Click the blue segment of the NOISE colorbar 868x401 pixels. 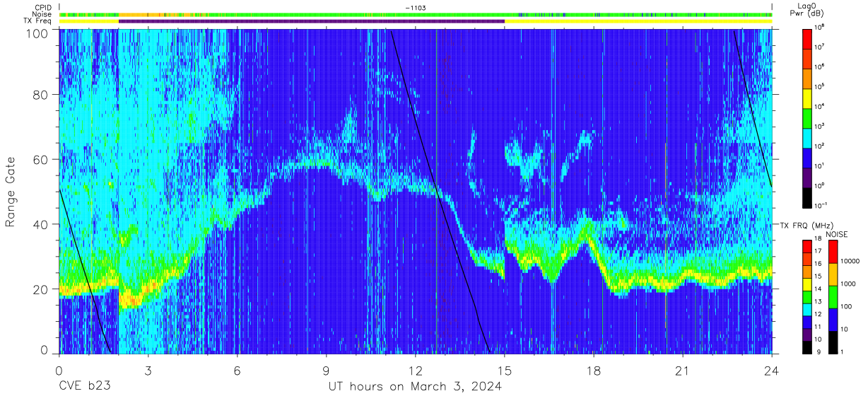(833, 320)
